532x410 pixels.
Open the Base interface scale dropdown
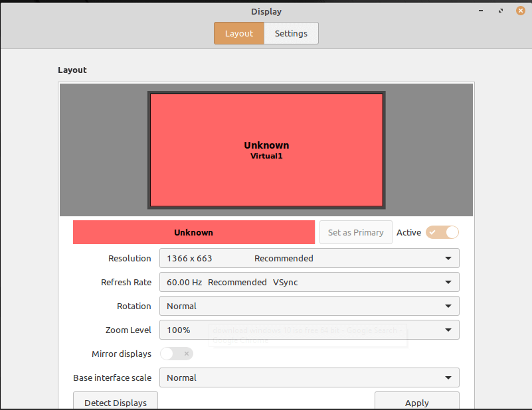(309, 378)
